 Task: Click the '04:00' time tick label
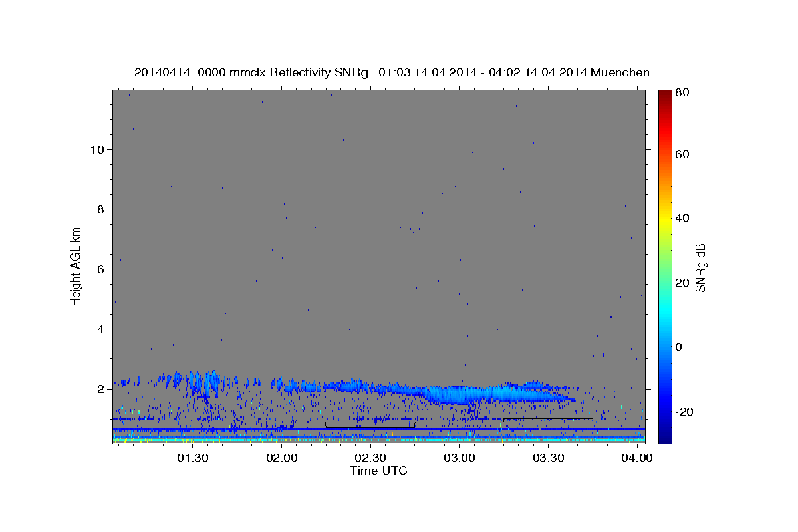[637, 458]
